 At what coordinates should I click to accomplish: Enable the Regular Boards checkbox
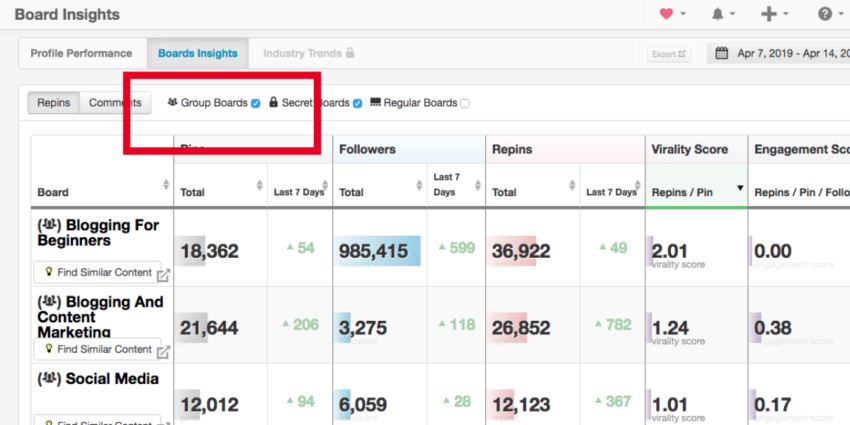click(x=465, y=103)
